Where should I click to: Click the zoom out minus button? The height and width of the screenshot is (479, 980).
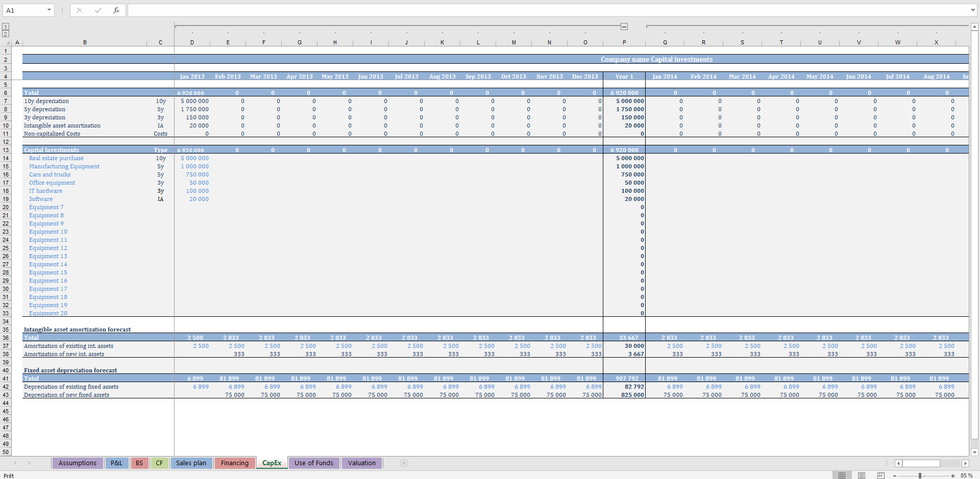pyautogui.click(x=895, y=475)
